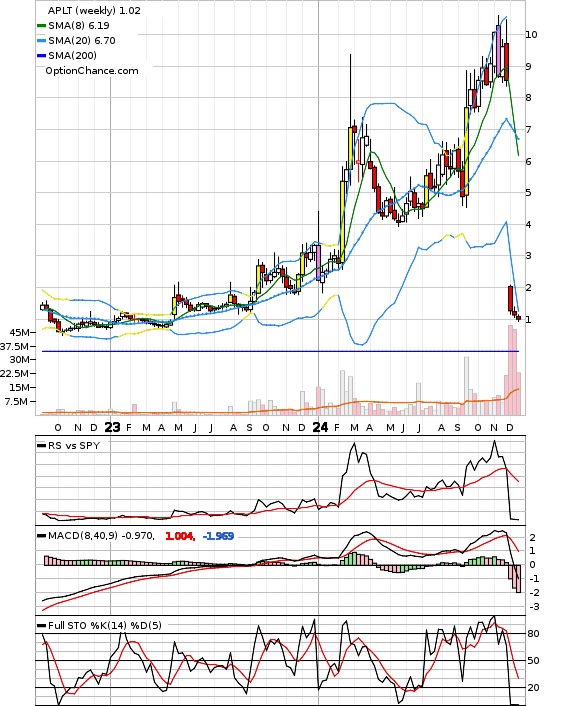
Task: Click the bold 23 year marker
Action: (x=112, y=427)
